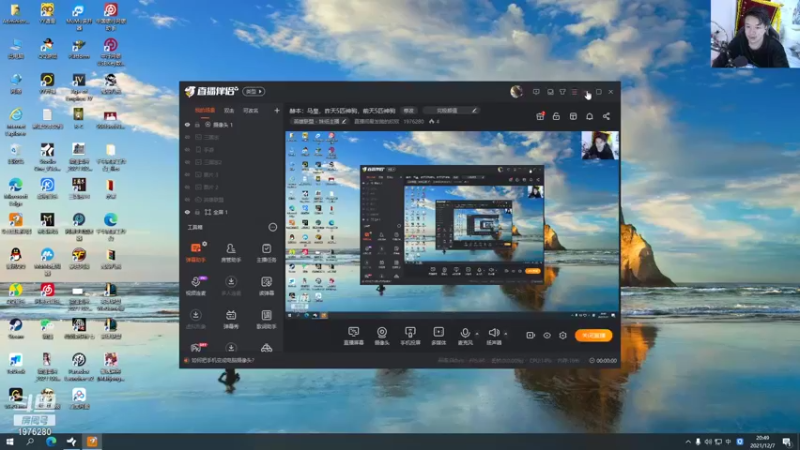
Task: Open the 歌词助手 tool icon
Action: pyautogui.click(x=266, y=319)
